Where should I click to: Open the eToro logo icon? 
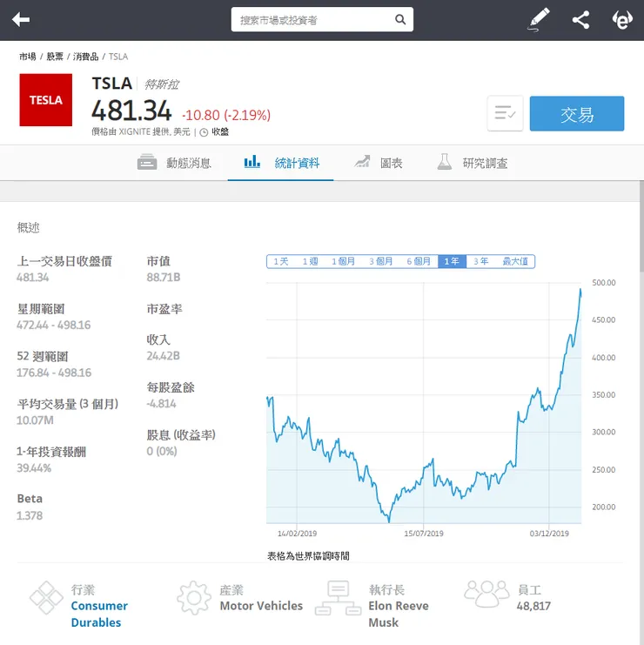[x=622, y=20]
